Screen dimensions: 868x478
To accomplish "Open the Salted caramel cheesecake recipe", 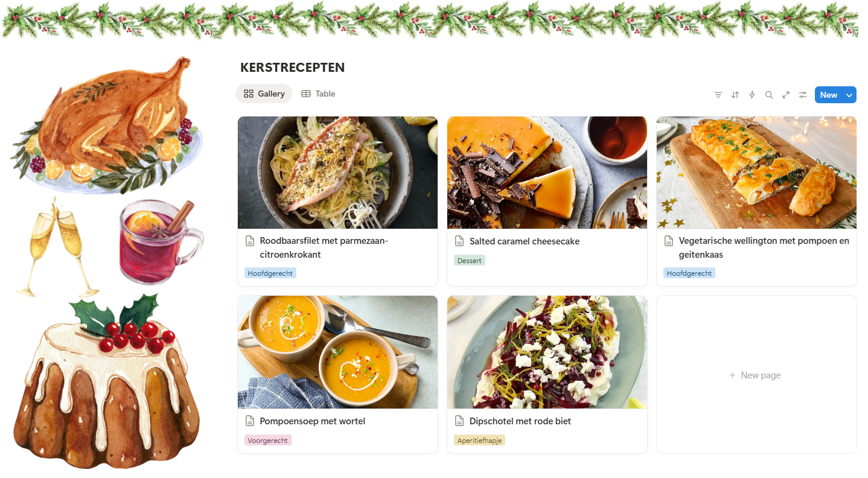I will 525,241.
